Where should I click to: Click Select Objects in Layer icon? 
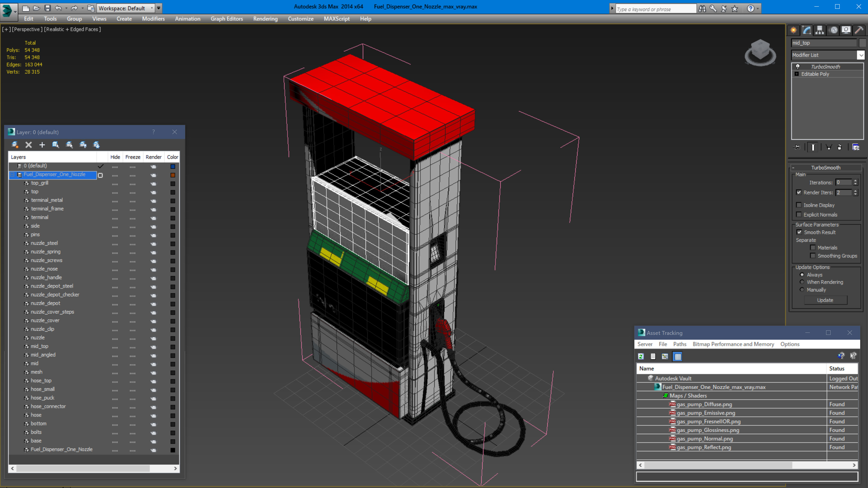coord(55,145)
